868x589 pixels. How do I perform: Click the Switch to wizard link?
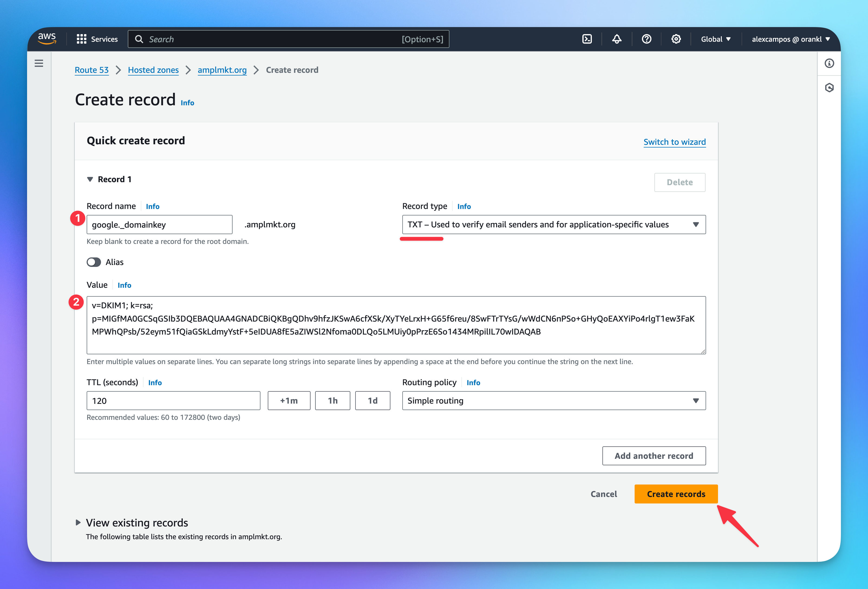(674, 142)
